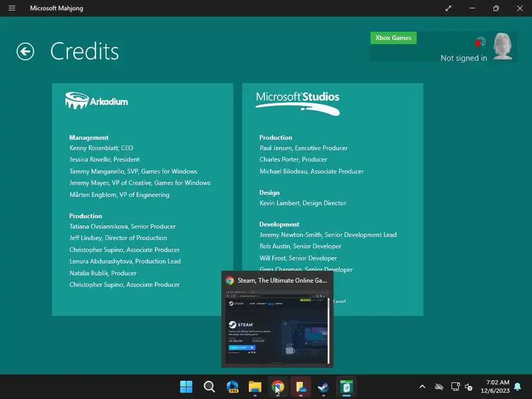This screenshot has height=399, width=532.
Task: Open the folder-with-cloud app in taskbar
Action: pyautogui.click(x=301, y=387)
